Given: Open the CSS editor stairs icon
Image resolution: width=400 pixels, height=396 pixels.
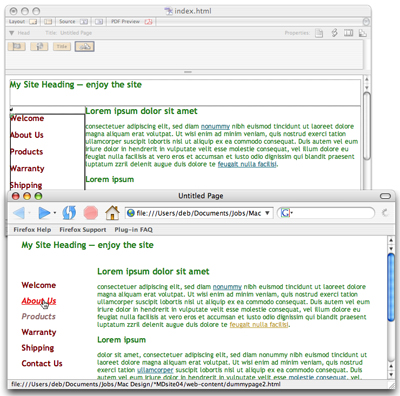Looking at the screenshot, I should (334, 33).
